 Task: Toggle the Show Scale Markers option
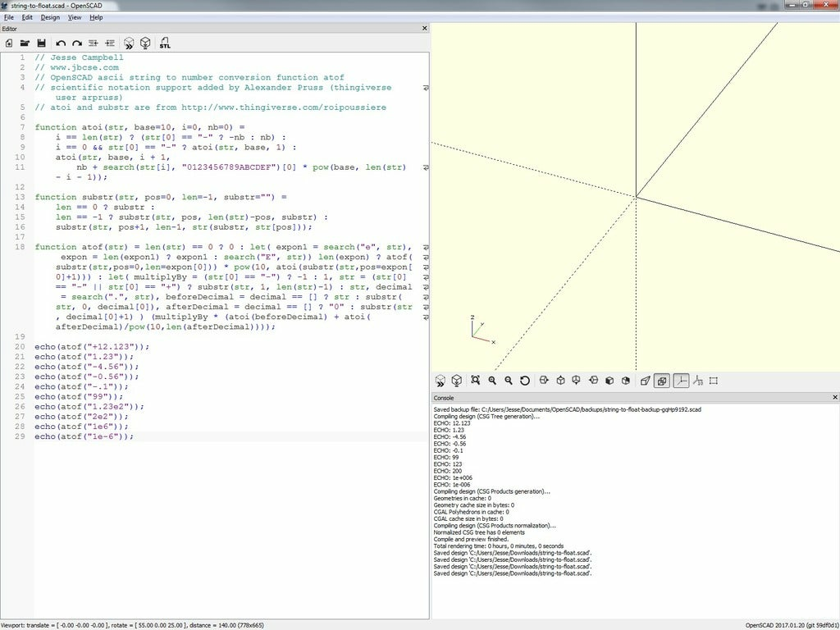click(696, 380)
